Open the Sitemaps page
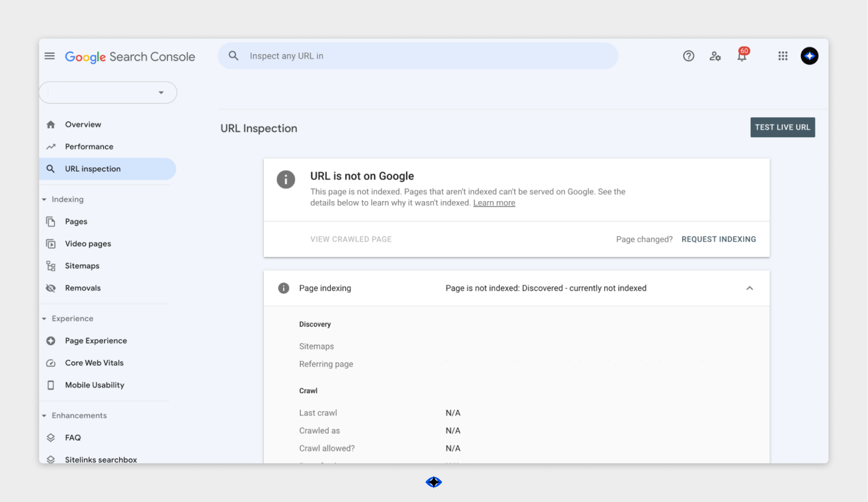Viewport: 868px width, 502px height. point(82,266)
